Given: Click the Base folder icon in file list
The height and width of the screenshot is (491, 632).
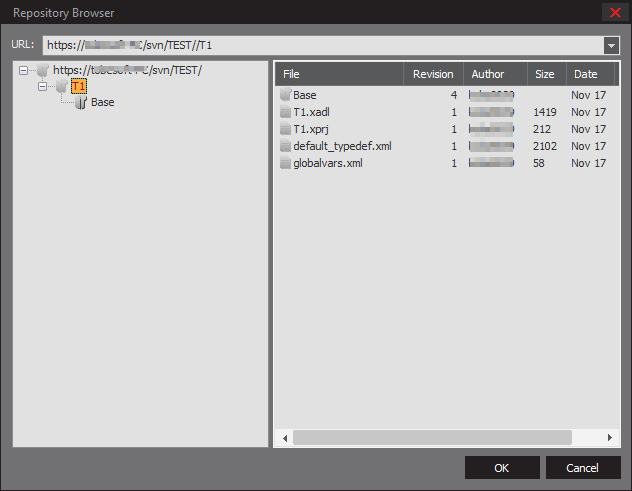Looking at the screenshot, I should click(286, 95).
